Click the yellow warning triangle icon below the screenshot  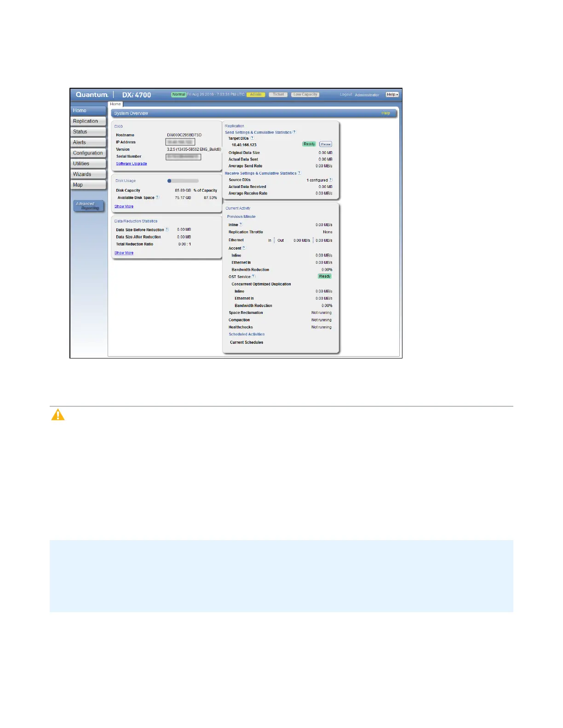(x=58, y=415)
